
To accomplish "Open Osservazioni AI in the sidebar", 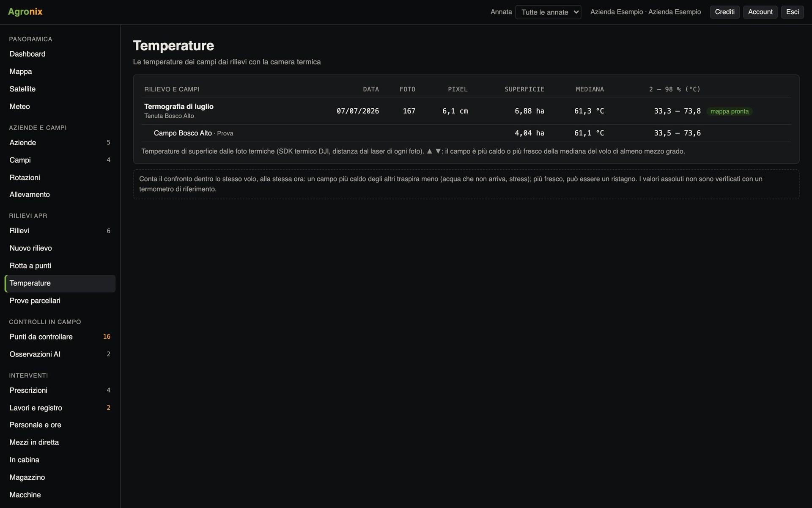I will (x=60, y=354).
